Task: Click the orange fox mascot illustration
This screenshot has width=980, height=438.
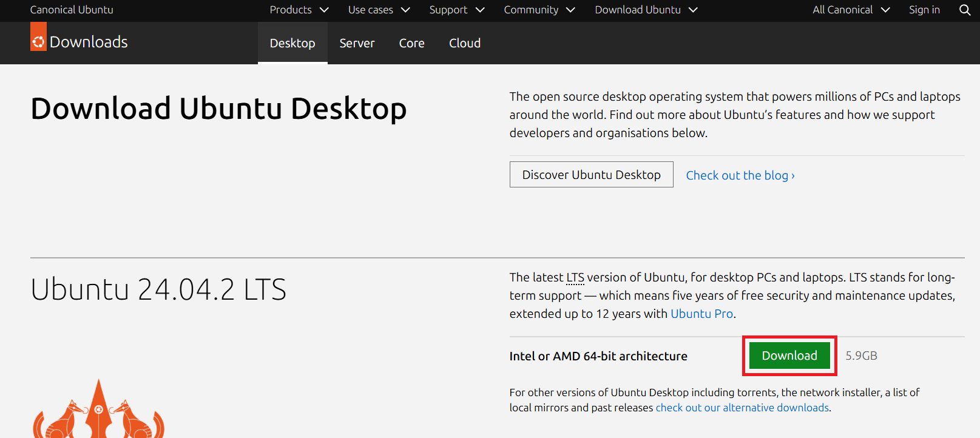Action: click(98, 409)
